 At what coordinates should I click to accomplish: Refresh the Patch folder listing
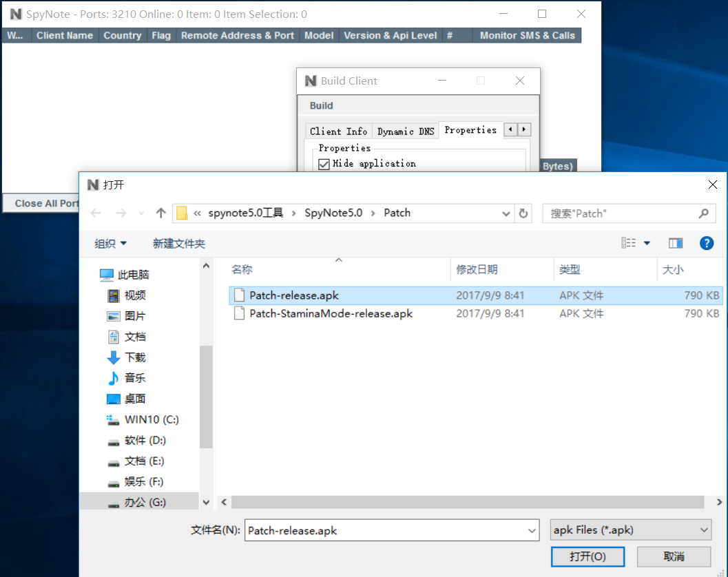coord(523,213)
